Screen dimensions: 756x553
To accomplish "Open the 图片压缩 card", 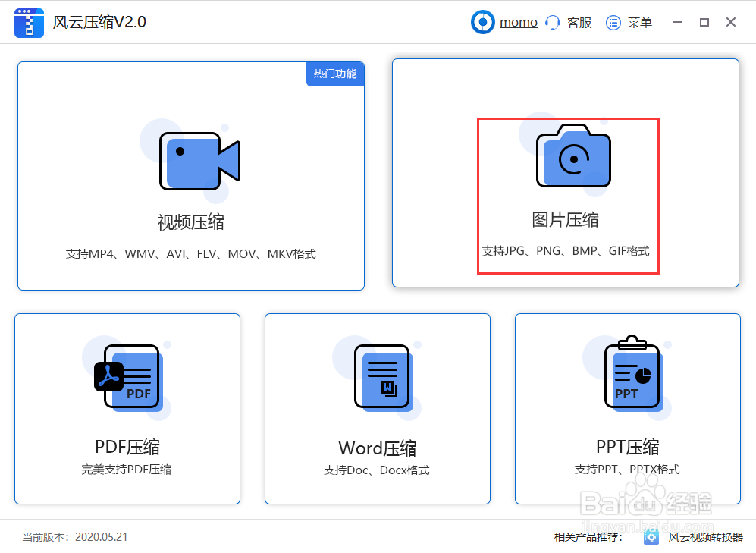I will [567, 173].
